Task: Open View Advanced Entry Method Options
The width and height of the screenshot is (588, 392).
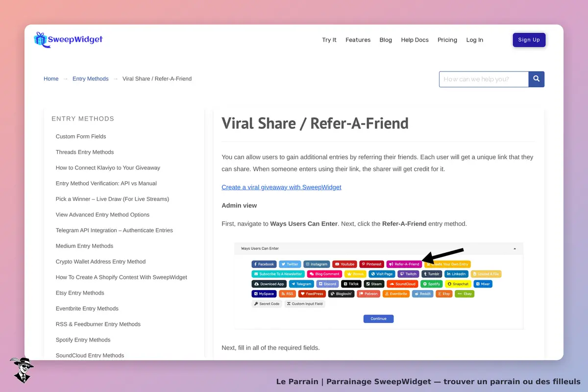Action: (102, 215)
